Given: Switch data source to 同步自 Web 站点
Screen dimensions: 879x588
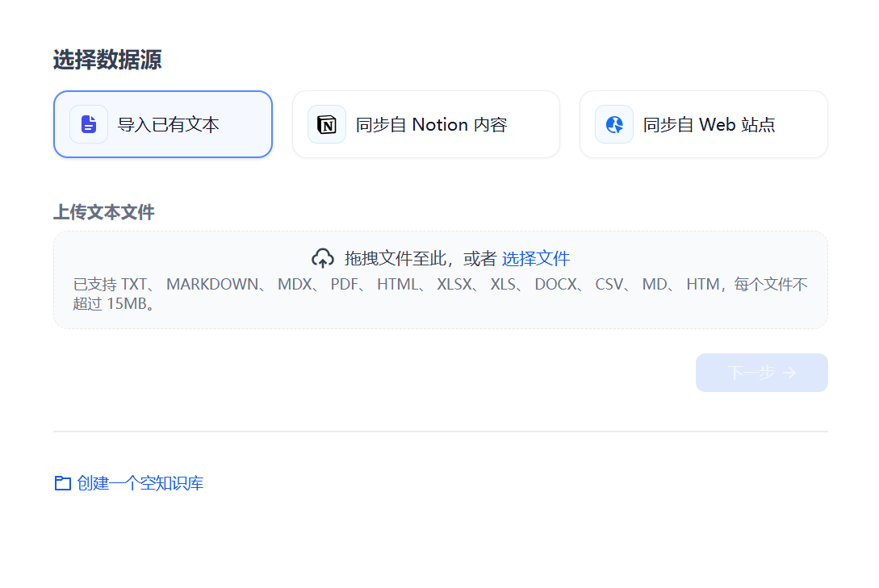Looking at the screenshot, I should point(709,125).
